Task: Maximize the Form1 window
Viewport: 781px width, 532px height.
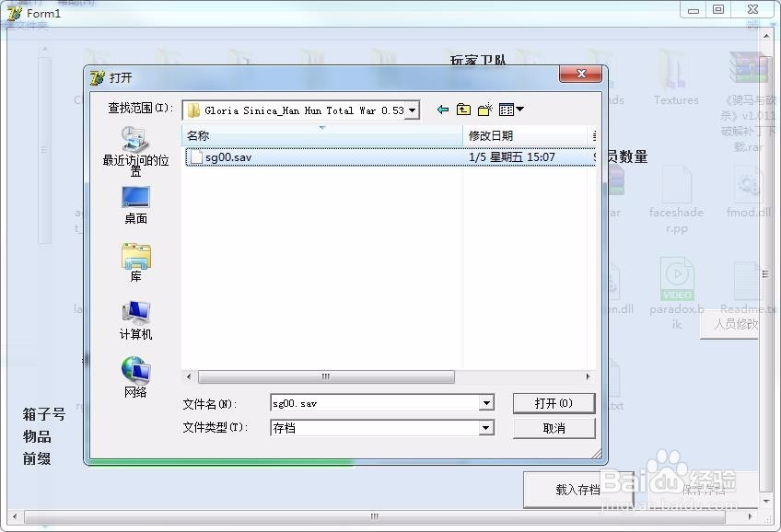Action: pos(718,10)
